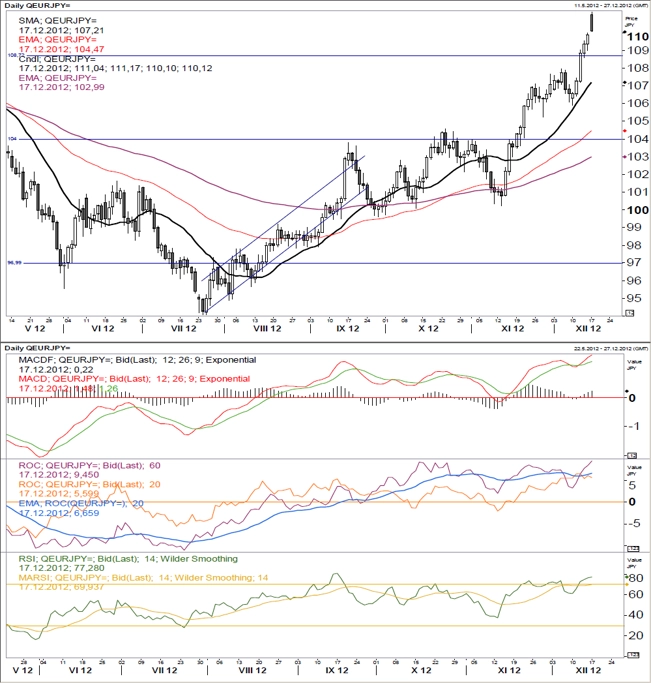
Task: Click the MARSI yellow legend label
Action: click(x=143, y=578)
